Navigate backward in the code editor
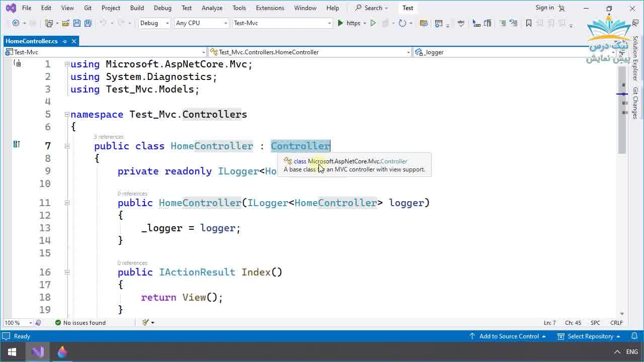 pos(16,23)
